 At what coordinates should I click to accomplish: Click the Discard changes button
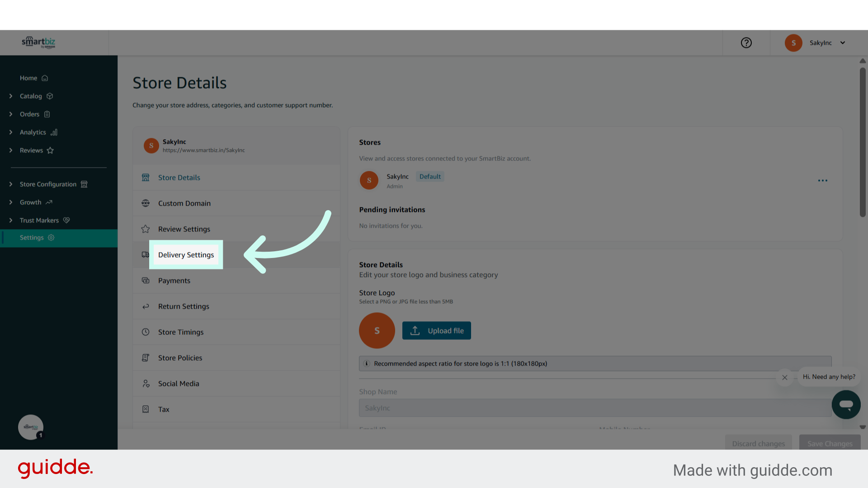click(x=759, y=444)
